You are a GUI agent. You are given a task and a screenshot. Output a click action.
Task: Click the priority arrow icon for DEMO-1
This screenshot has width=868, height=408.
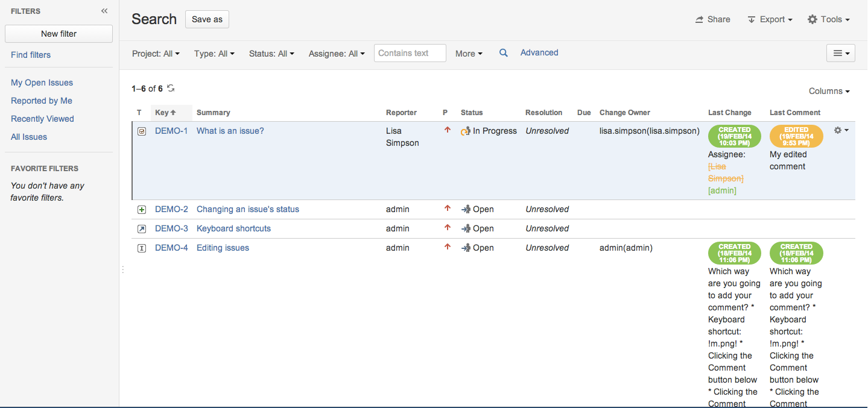pos(448,130)
